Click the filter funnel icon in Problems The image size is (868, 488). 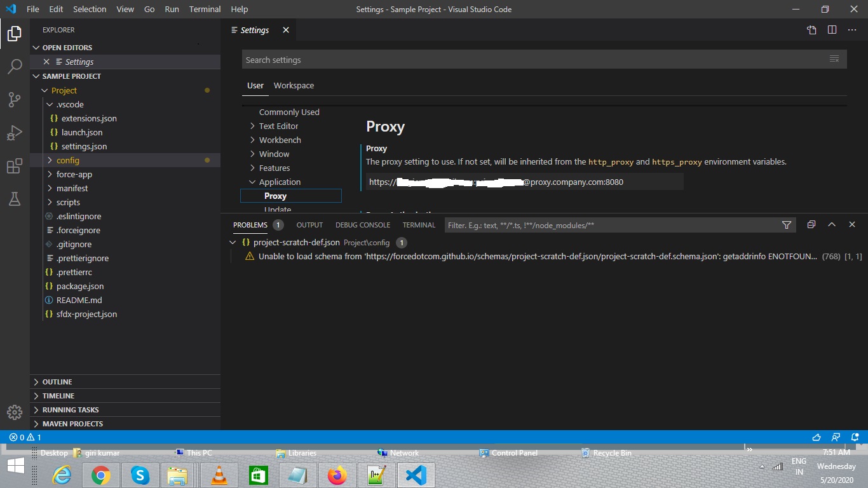point(787,225)
